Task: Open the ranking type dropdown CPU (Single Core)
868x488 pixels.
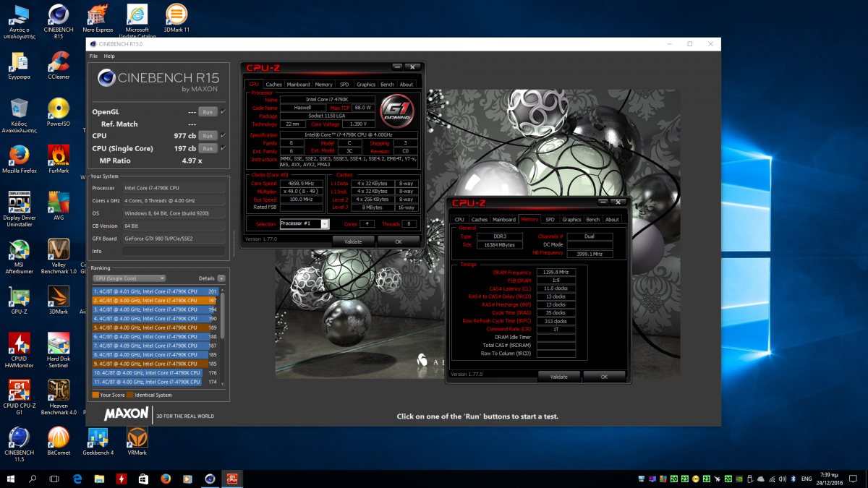Action: (129, 278)
